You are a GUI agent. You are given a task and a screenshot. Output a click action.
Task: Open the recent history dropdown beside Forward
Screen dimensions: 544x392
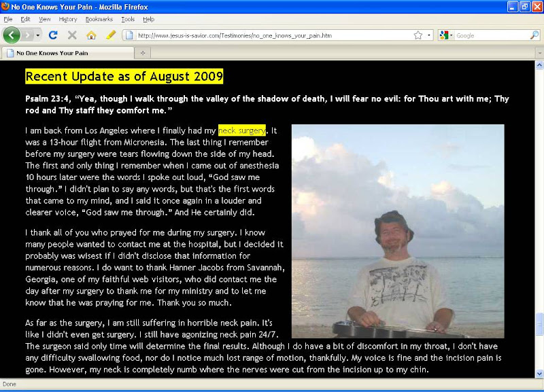(37, 35)
